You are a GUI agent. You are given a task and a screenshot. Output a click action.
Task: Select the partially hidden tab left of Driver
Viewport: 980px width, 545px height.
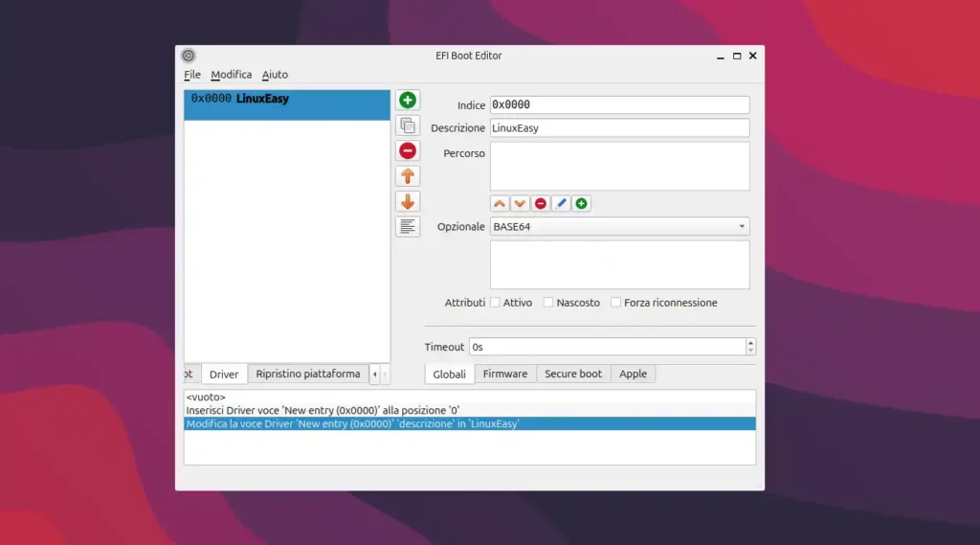(x=191, y=374)
